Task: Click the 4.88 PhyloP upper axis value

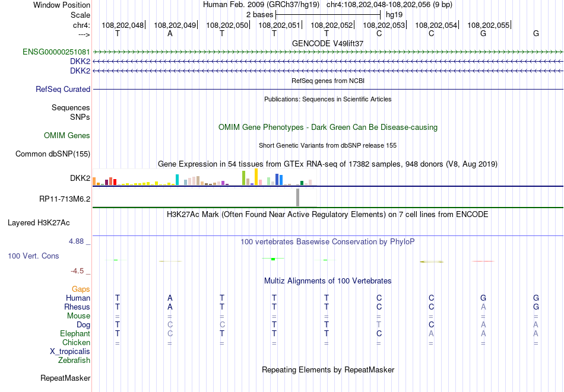Action: [76, 241]
